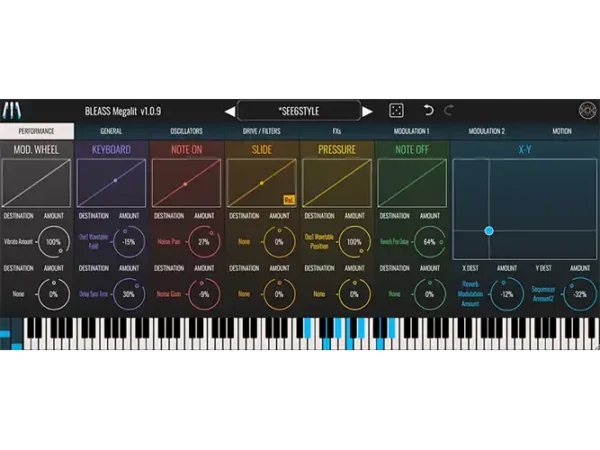
Task: Click Note Off second amount 0% knob
Action: coord(429,294)
